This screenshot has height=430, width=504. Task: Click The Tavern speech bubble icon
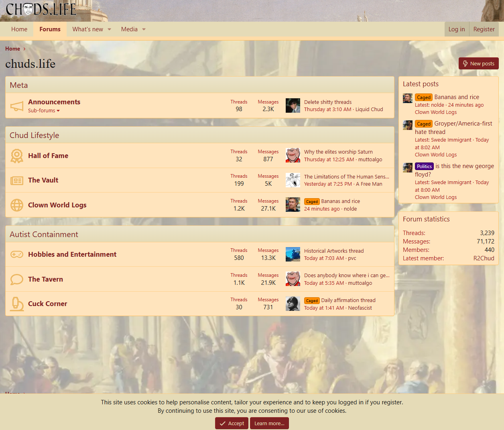tap(17, 280)
